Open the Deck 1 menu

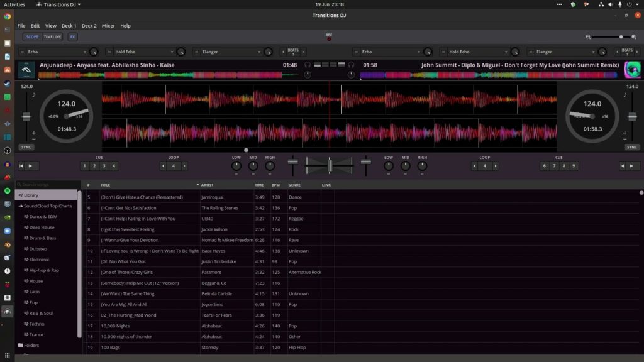point(69,26)
